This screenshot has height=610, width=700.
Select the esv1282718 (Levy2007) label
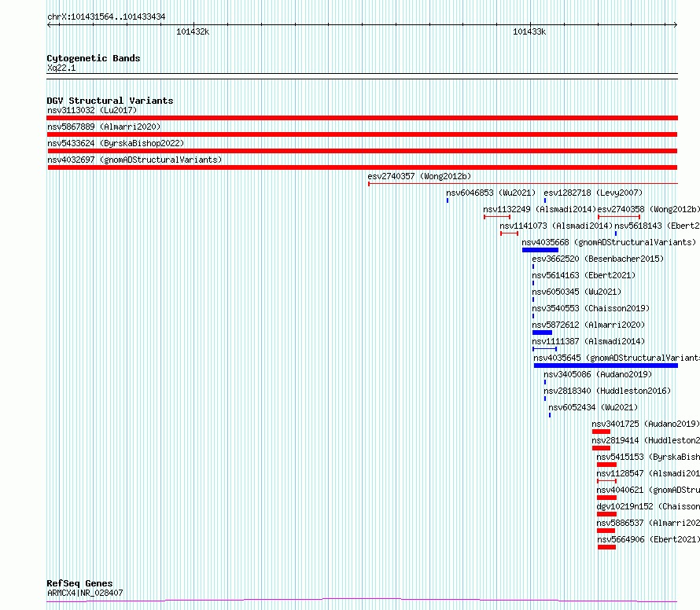593,193
